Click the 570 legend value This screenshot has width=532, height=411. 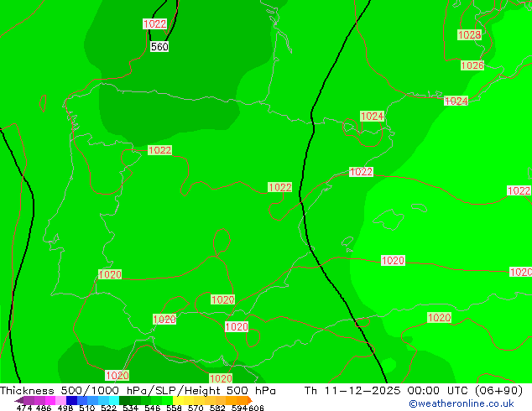pyautogui.click(x=196, y=408)
